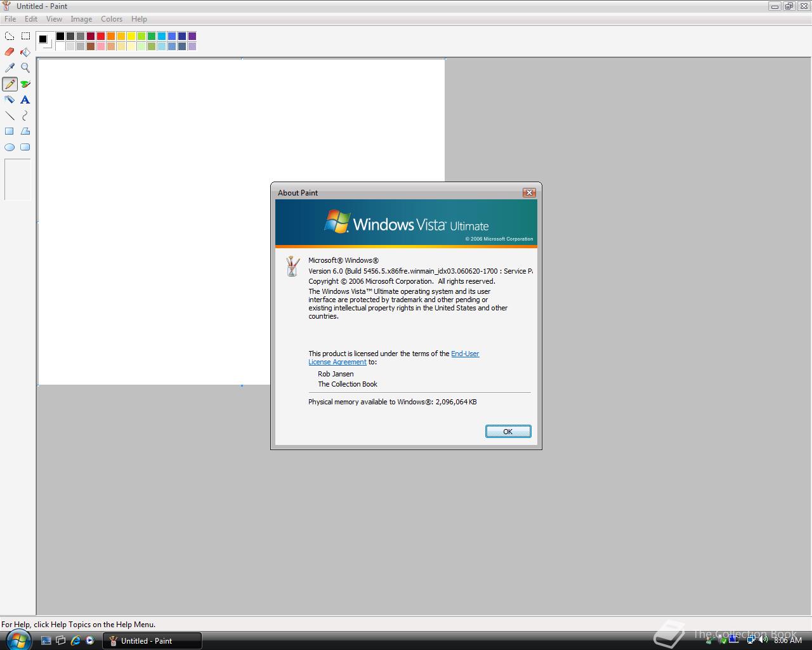
Task: Choose the Eraser tool
Action: click(x=10, y=52)
